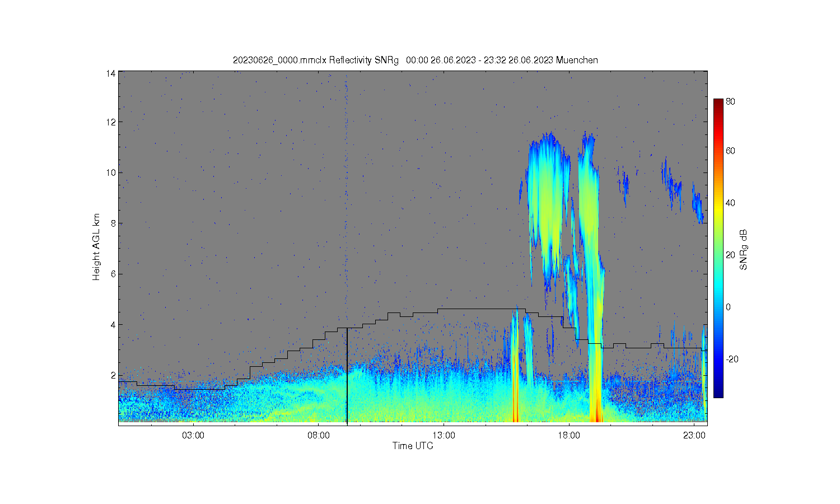Image resolution: width=840 pixels, height=504 pixels.
Task: Click the vertical black line near 09:00
Action: 347,376
